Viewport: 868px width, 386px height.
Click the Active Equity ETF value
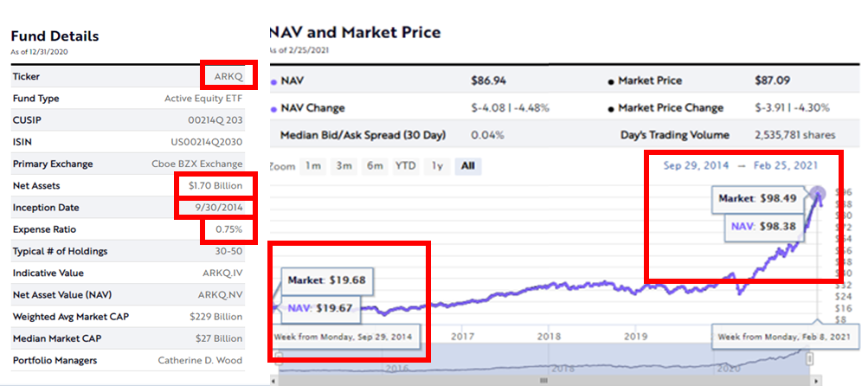pos(203,99)
